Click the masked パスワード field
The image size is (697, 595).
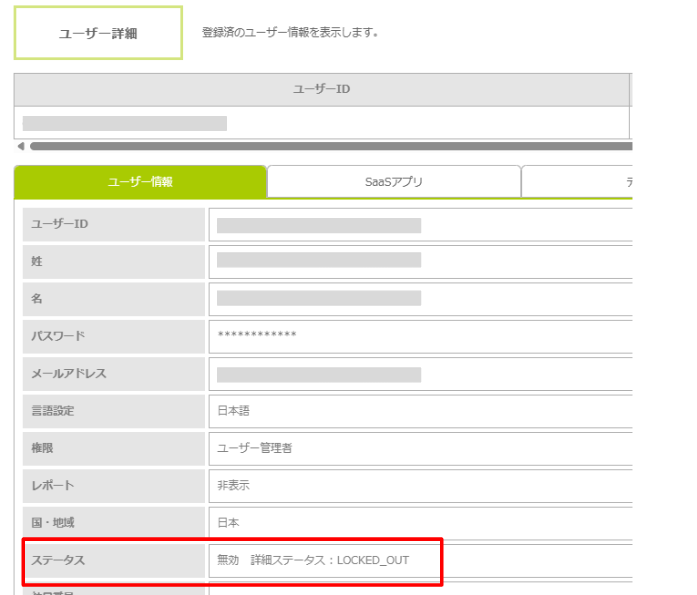[x=420, y=336]
